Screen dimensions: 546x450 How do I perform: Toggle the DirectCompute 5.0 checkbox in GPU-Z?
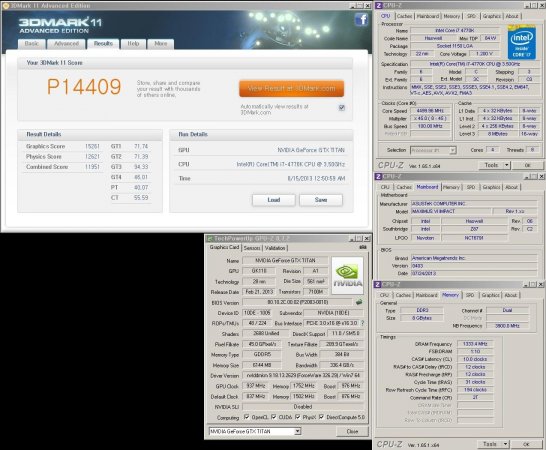321,417
